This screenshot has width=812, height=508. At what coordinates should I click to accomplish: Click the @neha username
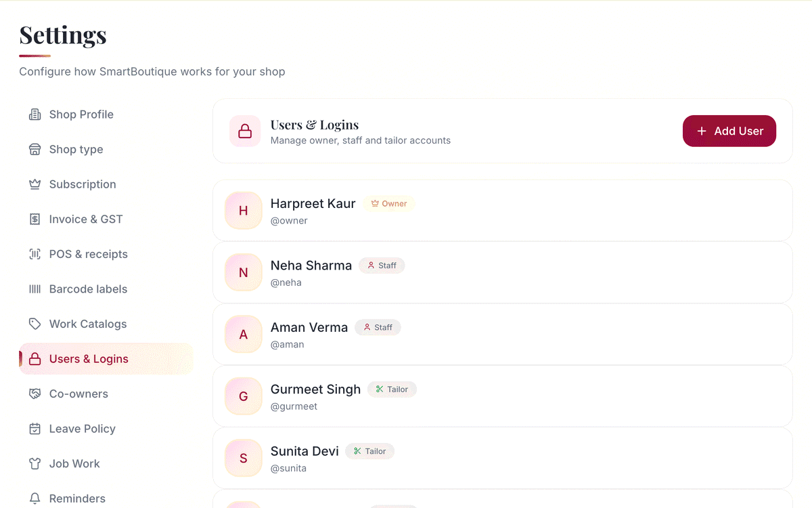[286, 282]
